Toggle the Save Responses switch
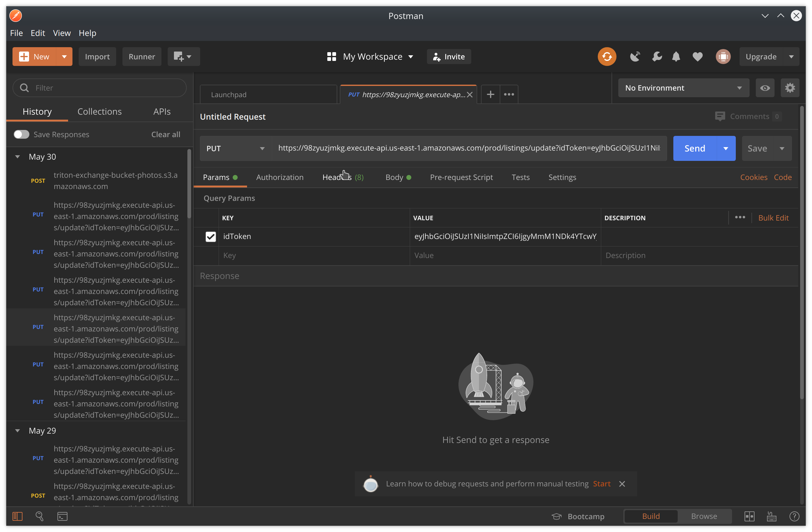812x532 pixels. point(22,134)
